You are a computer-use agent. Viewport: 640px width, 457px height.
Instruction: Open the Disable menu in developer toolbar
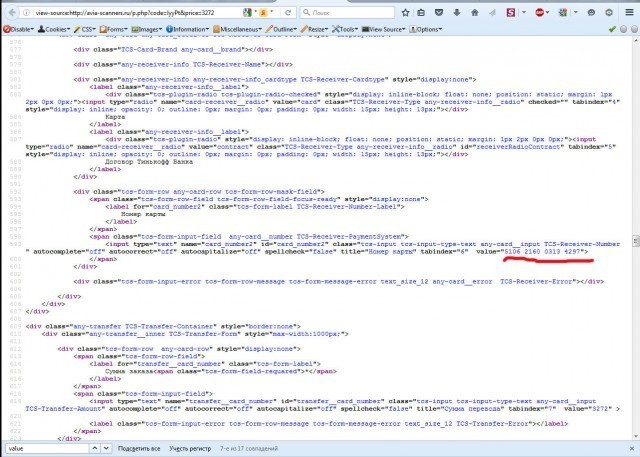17,30
